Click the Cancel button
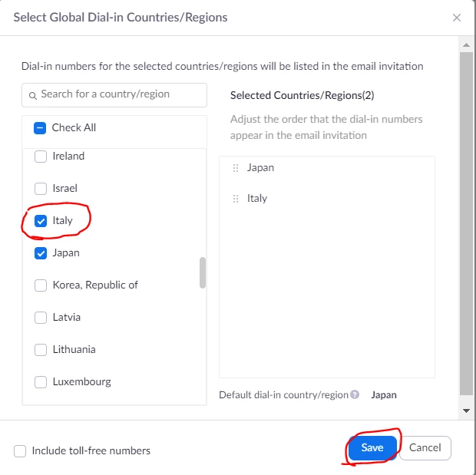The height and width of the screenshot is (475, 476). (x=425, y=447)
